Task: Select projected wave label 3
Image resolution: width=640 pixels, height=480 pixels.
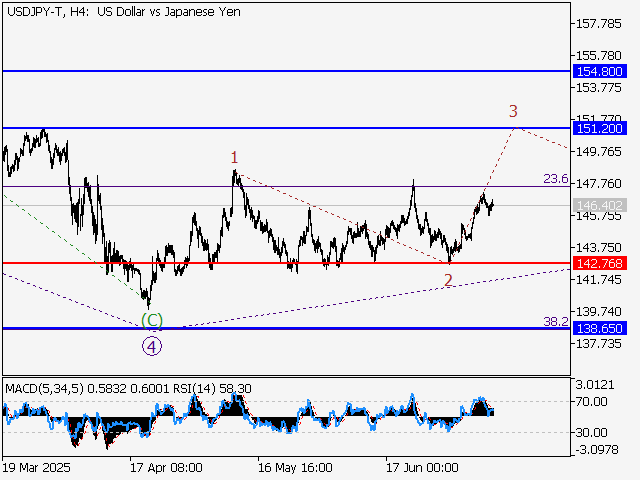Action: [x=513, y=110]
